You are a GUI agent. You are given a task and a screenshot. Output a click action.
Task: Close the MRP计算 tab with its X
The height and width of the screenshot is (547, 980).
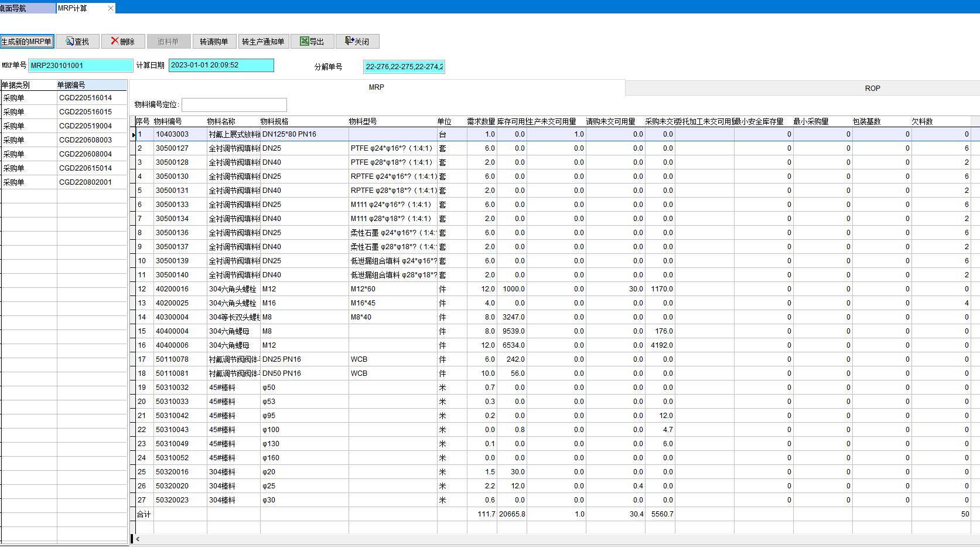pos(111,8)
